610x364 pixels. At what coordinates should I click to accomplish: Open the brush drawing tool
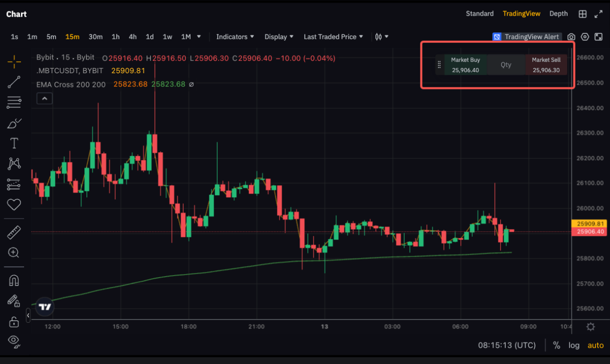[x=14, y=123]
